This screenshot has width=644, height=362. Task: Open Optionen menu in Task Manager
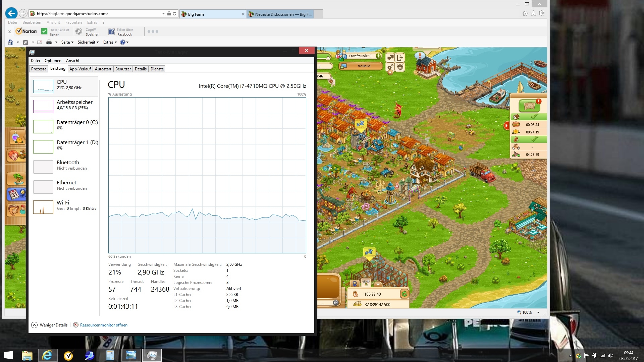tap(53, 61)
